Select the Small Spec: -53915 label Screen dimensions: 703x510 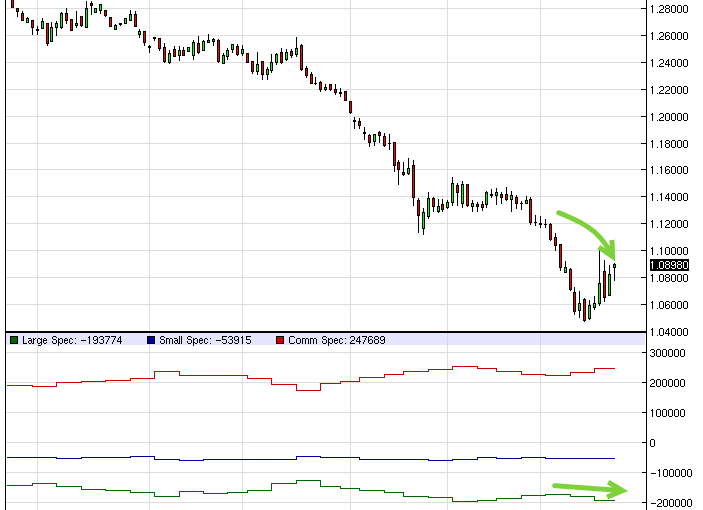coord(205,340)
